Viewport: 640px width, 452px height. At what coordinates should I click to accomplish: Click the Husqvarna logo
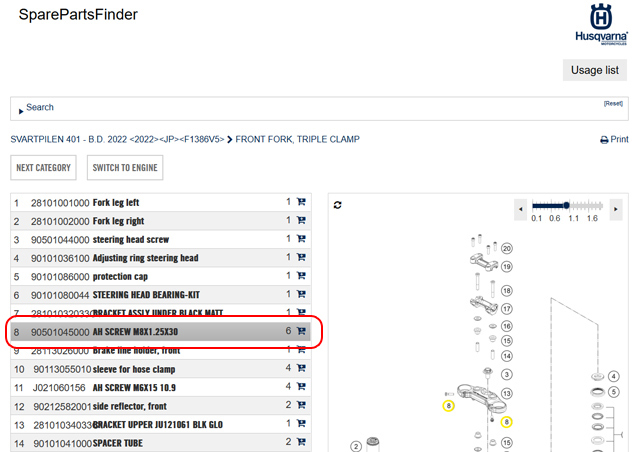point(601,25)
